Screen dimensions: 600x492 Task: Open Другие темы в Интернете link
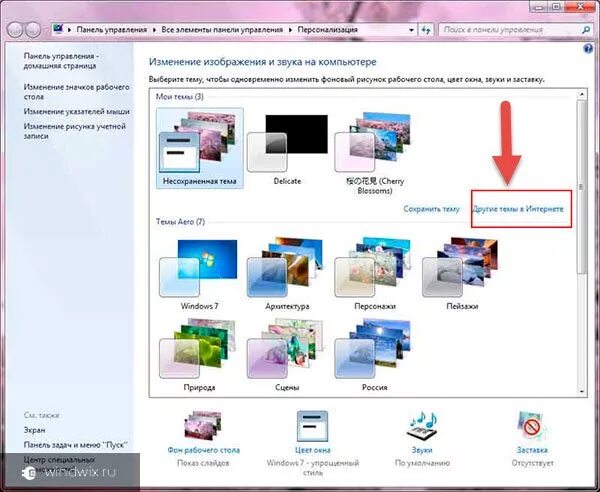pyautogui.click(x=518, y=209)
